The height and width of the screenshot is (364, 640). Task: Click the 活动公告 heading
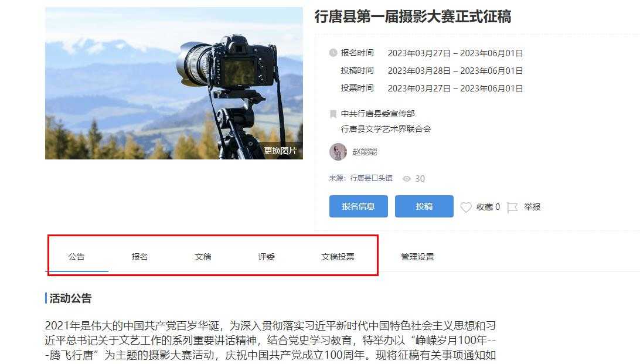[70, 298]
